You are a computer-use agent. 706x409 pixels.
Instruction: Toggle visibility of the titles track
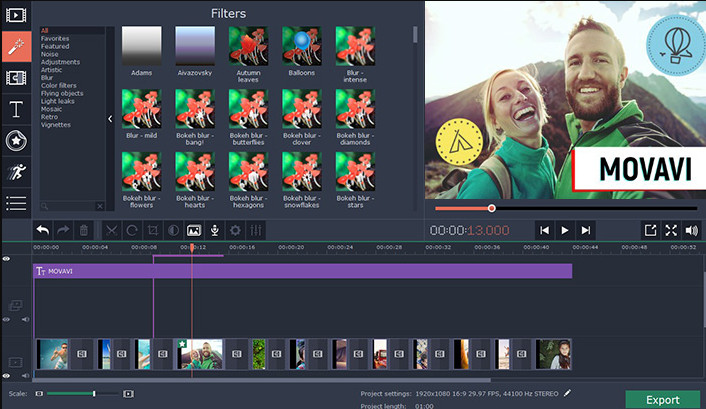pos(7,259)
